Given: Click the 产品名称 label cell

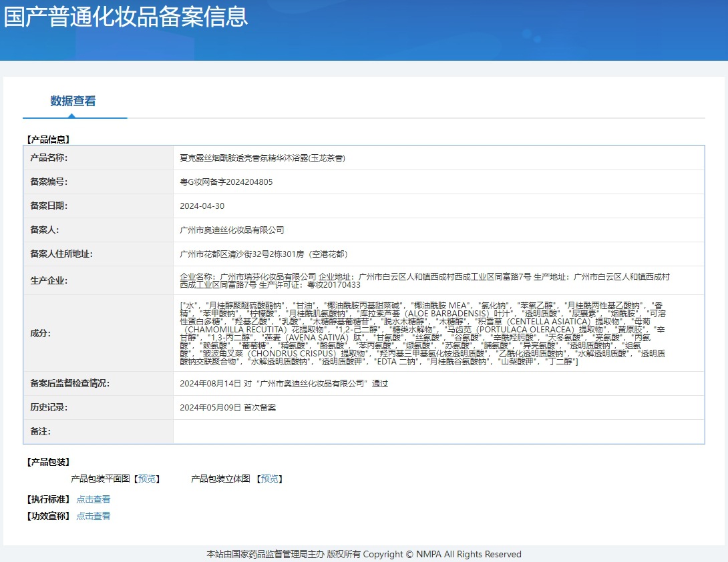Looking at the screenshot, I should [x=49, y=158].
